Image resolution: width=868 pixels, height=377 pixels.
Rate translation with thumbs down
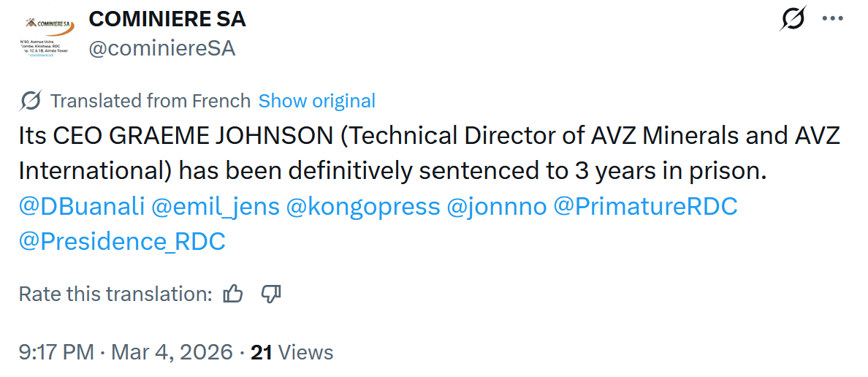click(271, 294)
